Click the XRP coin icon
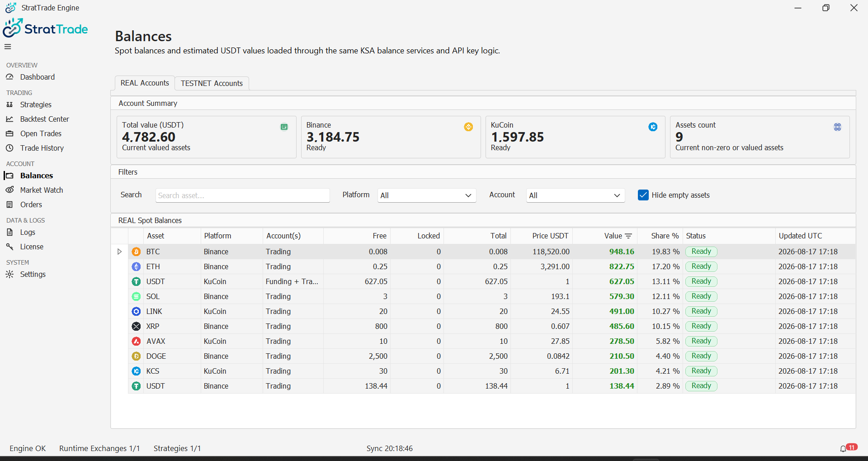Image resolution: width=868 pixels, height=461 pixels. tap(136, 327)
